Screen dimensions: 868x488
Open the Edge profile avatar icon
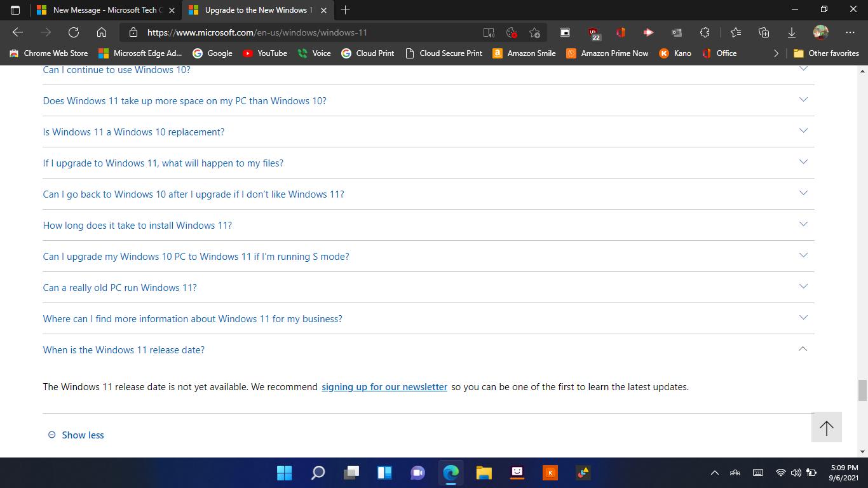(x=820, y=32)
